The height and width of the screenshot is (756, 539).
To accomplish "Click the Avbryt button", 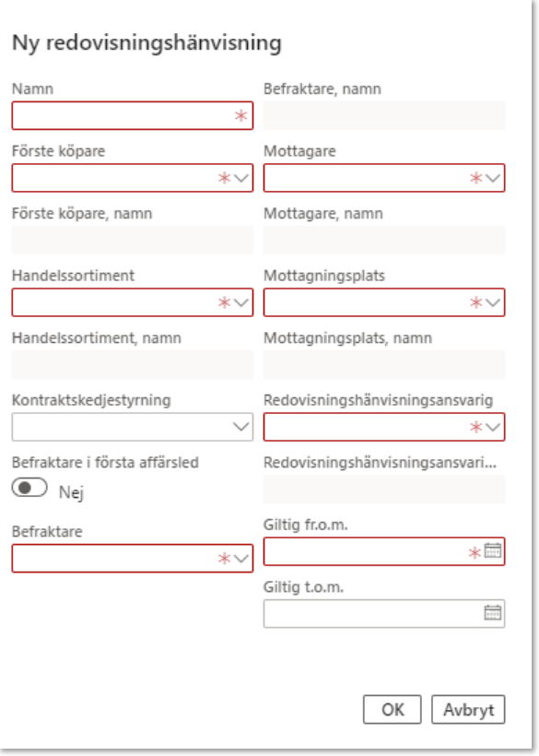I will point(468,709).
